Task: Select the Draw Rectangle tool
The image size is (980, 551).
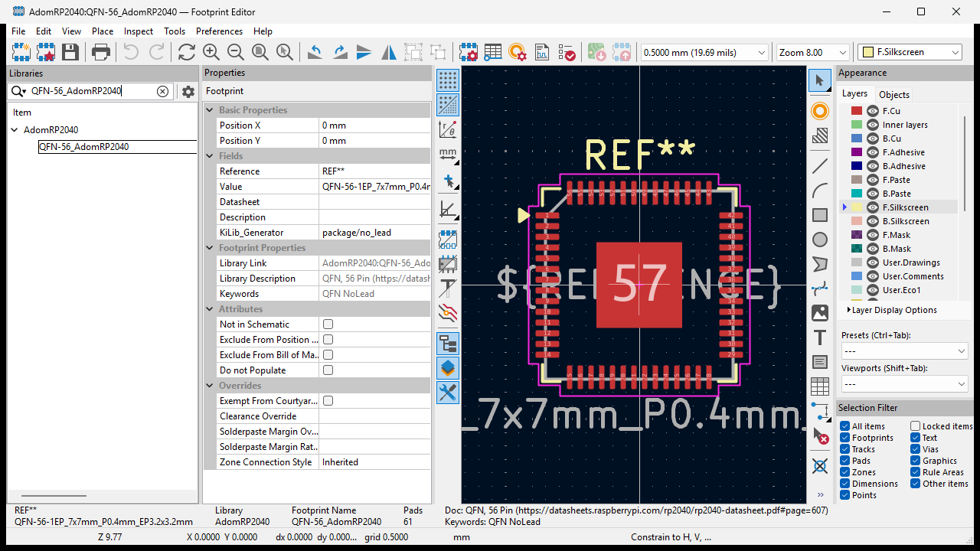Action: (x=820, y=215)
